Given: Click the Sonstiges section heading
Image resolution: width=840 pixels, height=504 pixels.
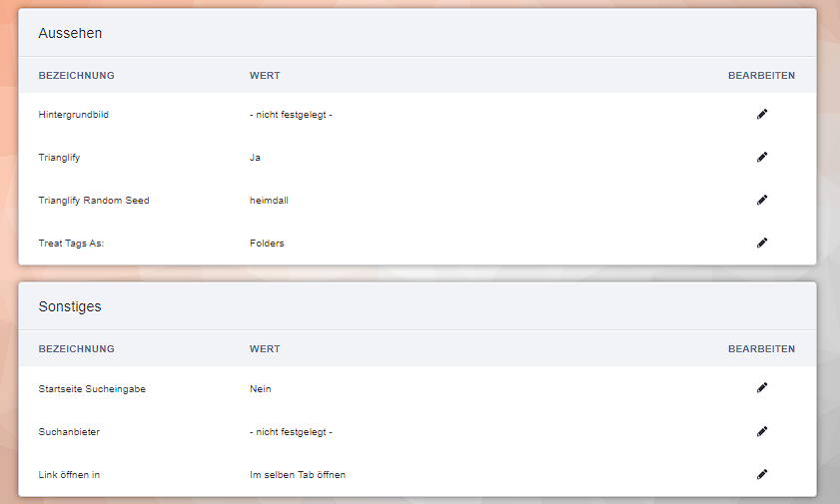Looking at the screenshot, I should tap(70, 306).
